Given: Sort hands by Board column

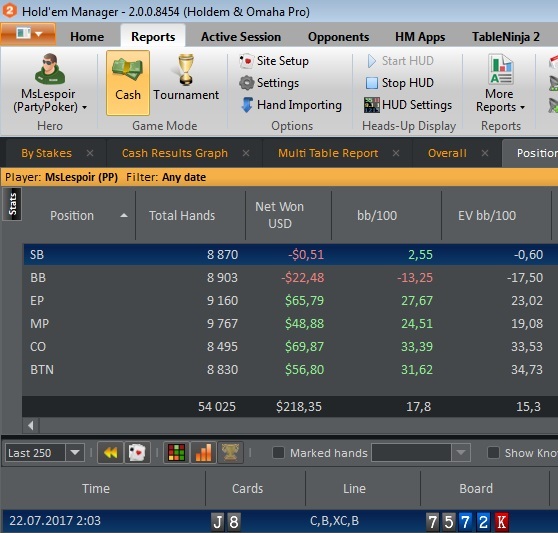Looking at the screenshot, I should [476, 489].
